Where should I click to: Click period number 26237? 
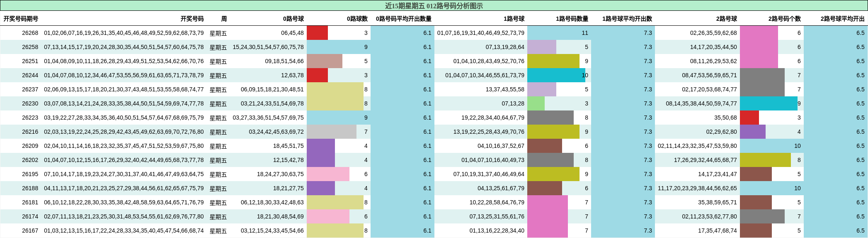coord(30,89)
